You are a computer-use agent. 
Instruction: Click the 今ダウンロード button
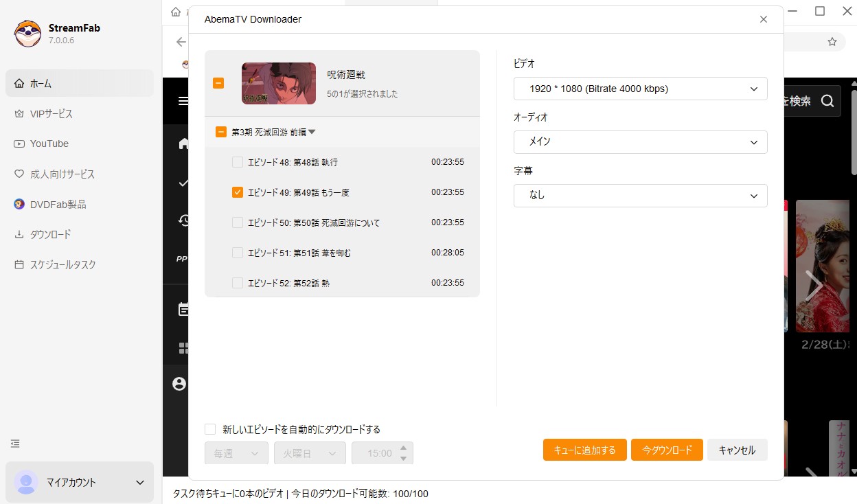(666, 450)
